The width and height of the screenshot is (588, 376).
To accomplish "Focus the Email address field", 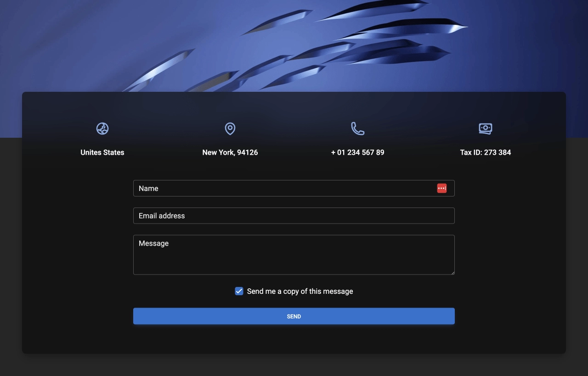I will [294, 216].
